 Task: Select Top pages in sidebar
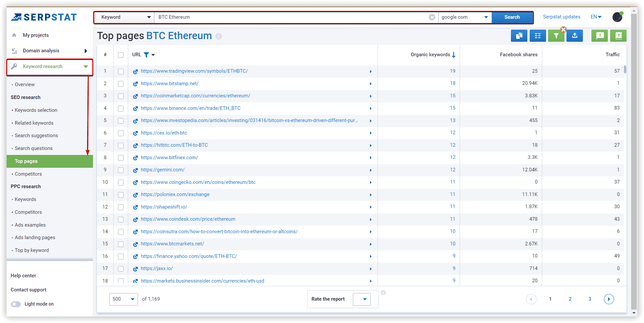pyautogui.click(x=50, y=161)
